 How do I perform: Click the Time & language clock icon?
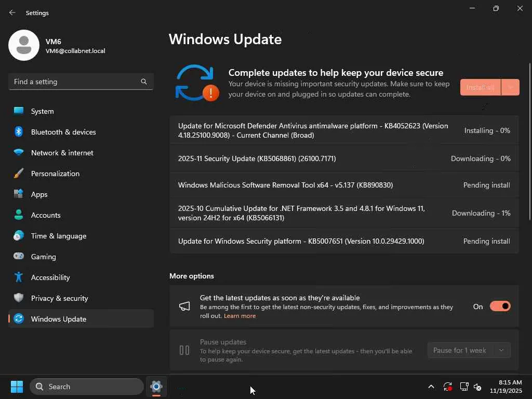tap(19, 236)
